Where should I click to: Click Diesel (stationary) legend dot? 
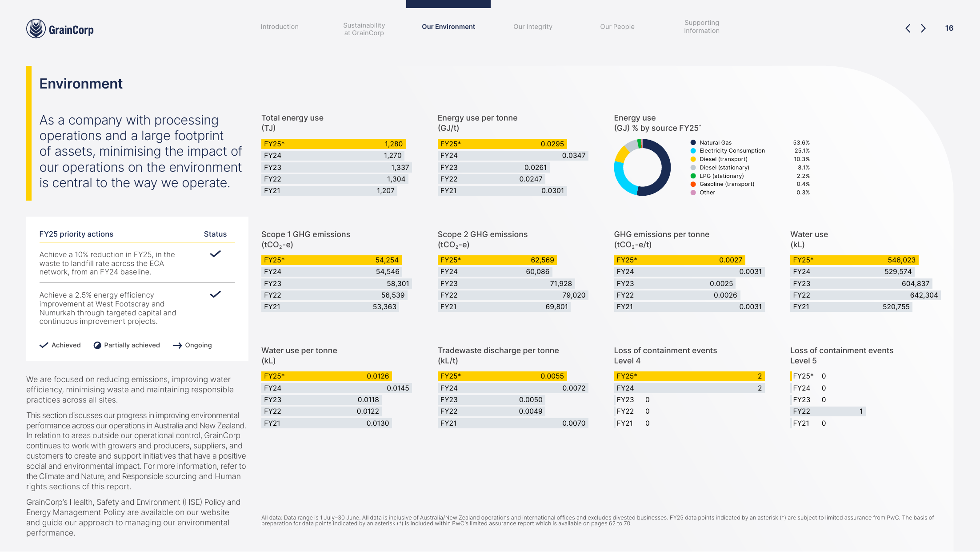(x=693, y=168)
